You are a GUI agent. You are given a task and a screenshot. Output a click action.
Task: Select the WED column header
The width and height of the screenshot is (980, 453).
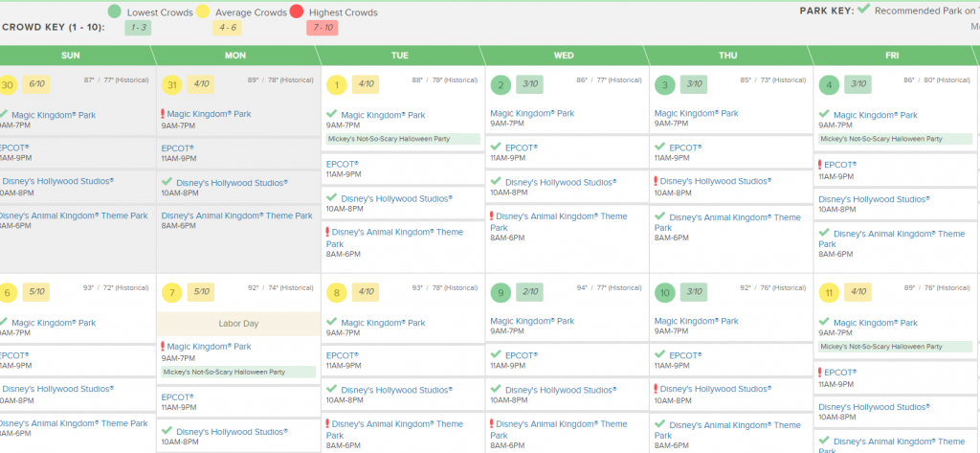tap(564, 56)
